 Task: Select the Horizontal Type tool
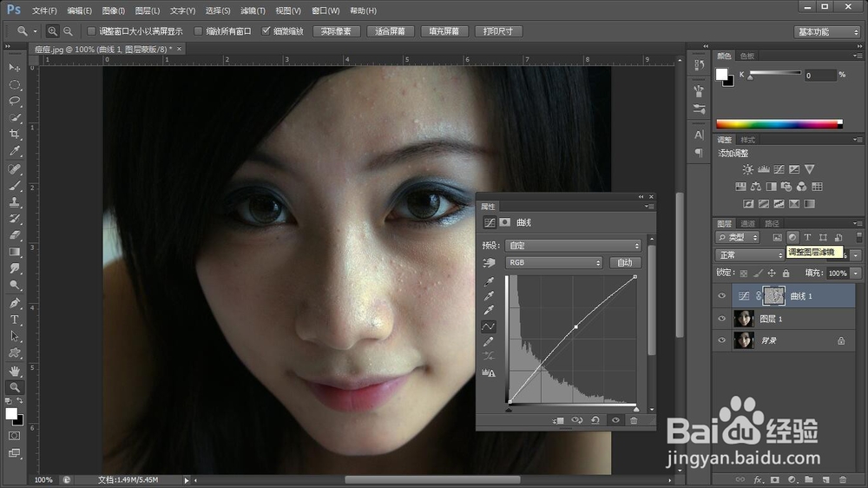[15, 320]
